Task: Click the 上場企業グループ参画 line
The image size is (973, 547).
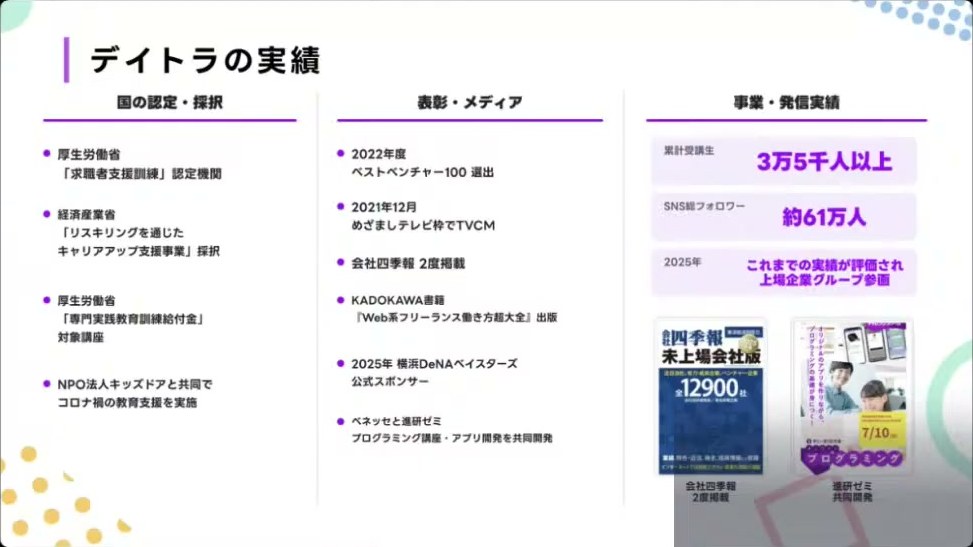Action: tap(824, 280)
